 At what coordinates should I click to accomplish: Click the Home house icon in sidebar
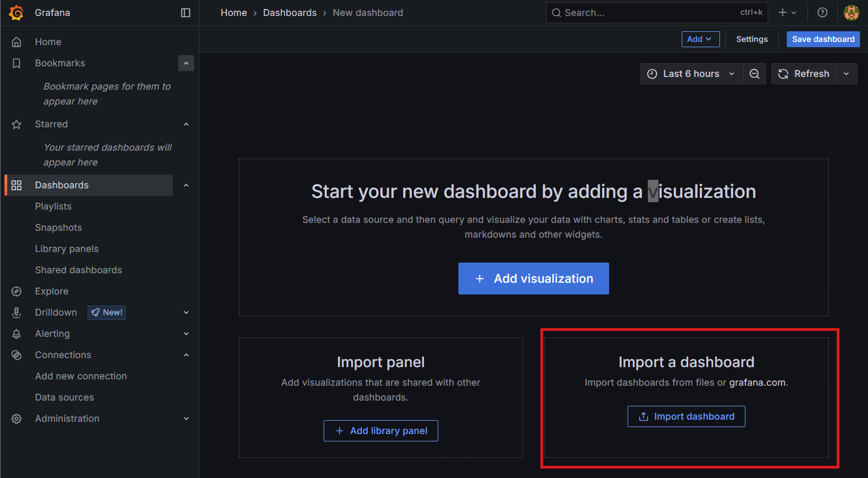(x=16, y=42)
